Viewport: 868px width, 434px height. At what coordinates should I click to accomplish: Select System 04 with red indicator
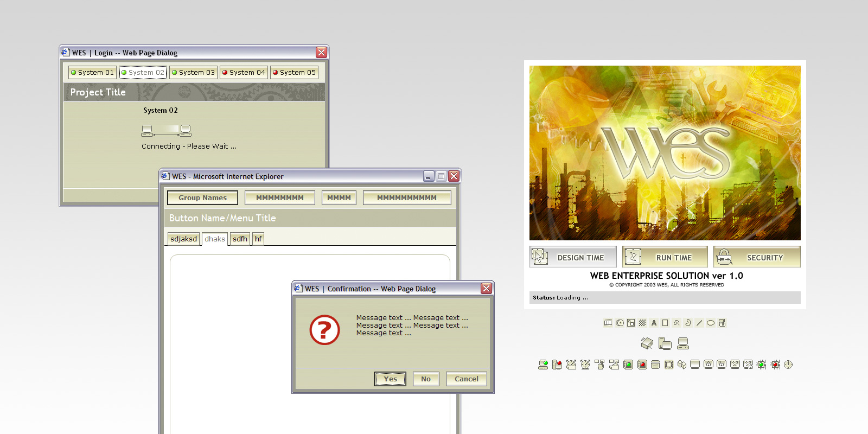[244, 72]
